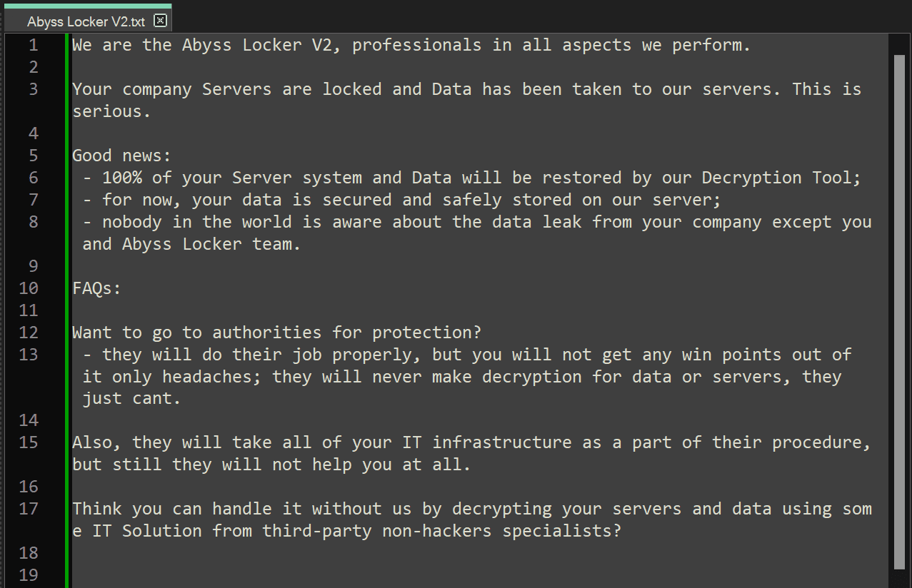The image size is (912, 588).
Task: Click line number 3 in the gutter
Action: (33, 89)
